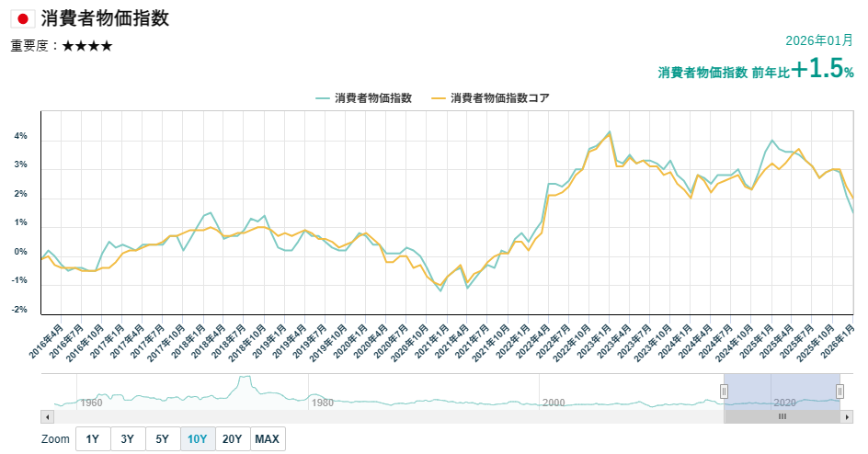Toggle the 消費者物価指数 legend series

[364, 98]
